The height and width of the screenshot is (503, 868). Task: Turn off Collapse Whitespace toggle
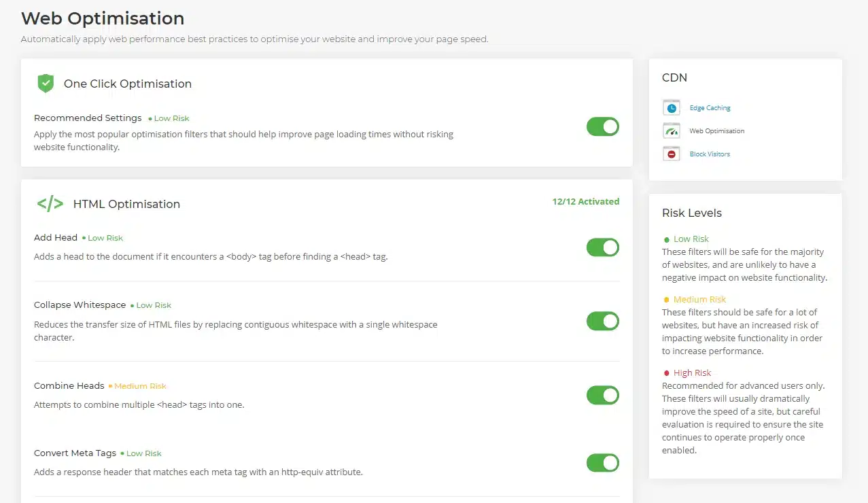pos(603,321)
